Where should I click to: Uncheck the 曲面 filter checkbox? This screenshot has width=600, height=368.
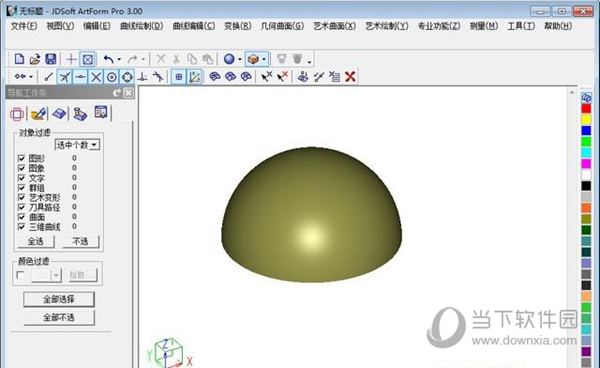[21, 217]
